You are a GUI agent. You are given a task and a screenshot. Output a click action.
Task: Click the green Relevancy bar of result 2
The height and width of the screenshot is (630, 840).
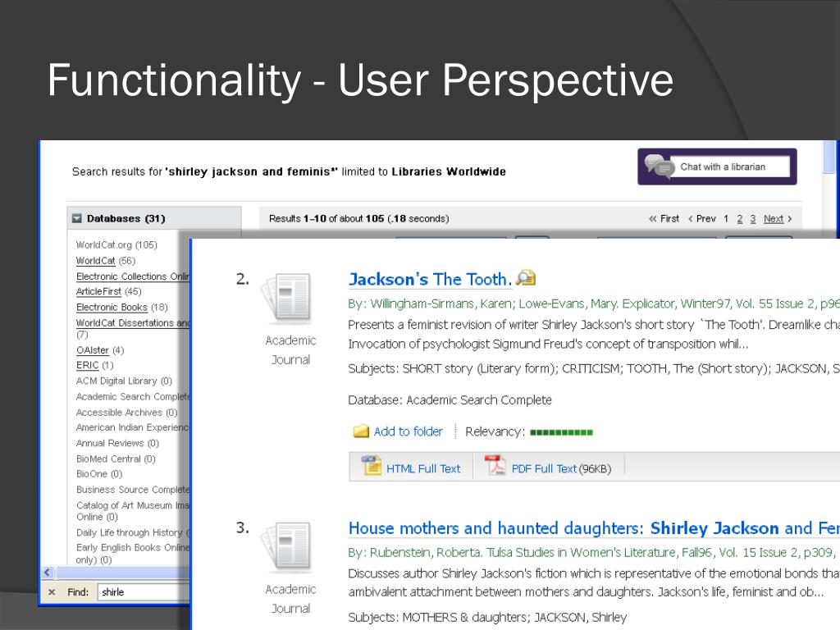561,432
